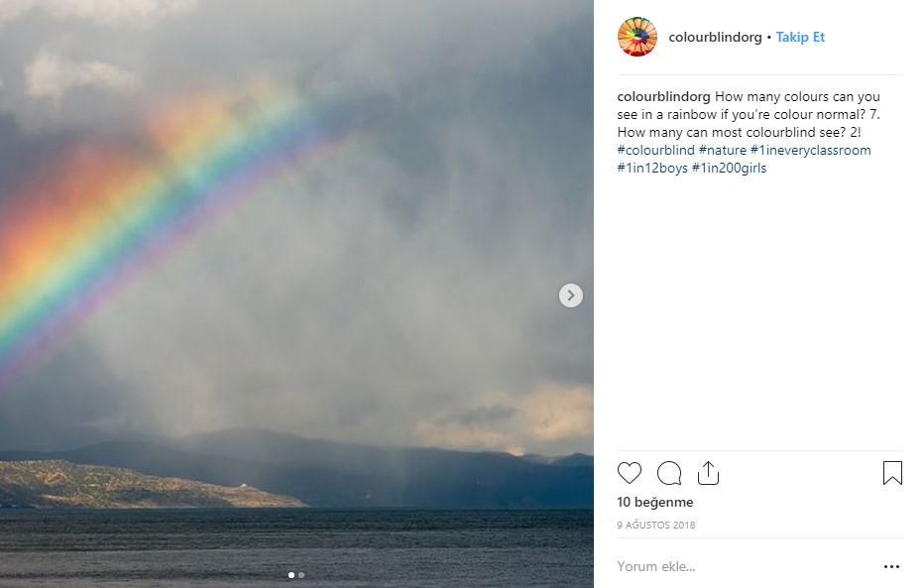
Task: Select the first carousel dot indicator
Action: click(x=291, y=574)
